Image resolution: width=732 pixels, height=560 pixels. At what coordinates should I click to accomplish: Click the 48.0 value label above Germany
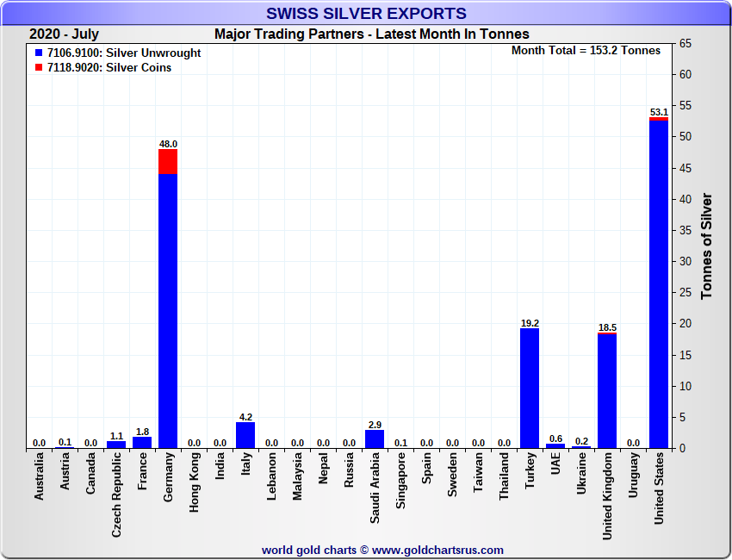(x=168, y=144)
